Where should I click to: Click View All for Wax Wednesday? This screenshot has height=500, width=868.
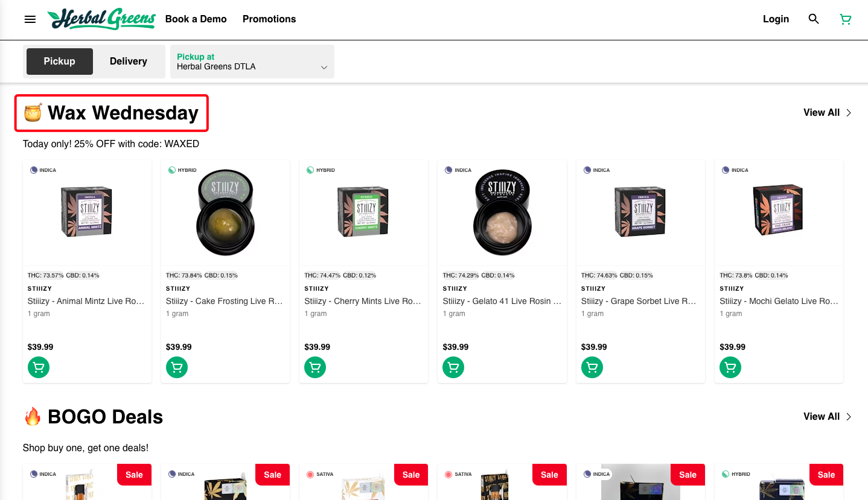(x=828, y=113)
